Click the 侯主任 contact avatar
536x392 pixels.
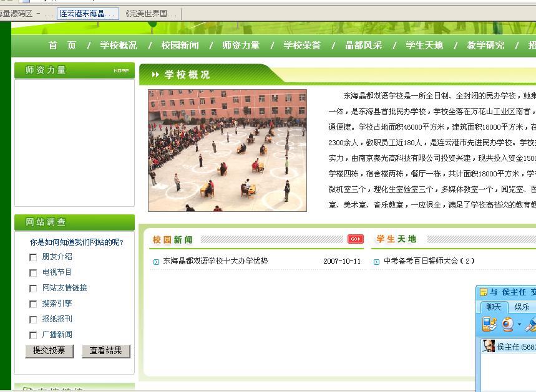coord(488,346)
